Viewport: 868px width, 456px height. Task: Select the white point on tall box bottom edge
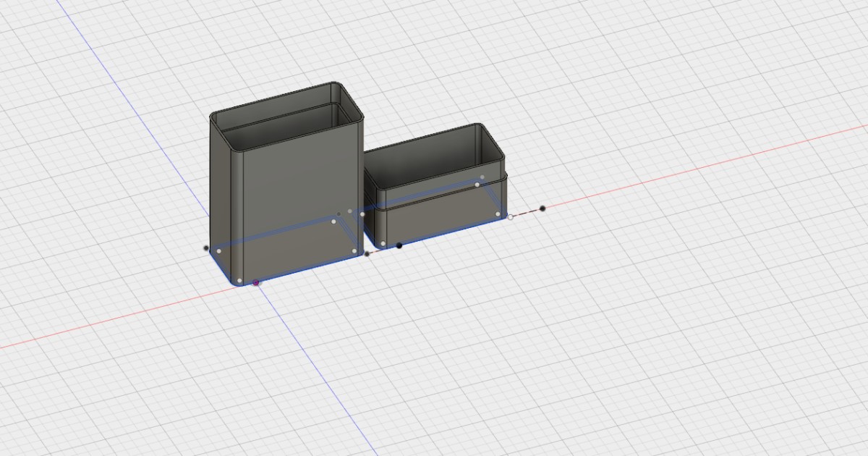tap(239, 280)
